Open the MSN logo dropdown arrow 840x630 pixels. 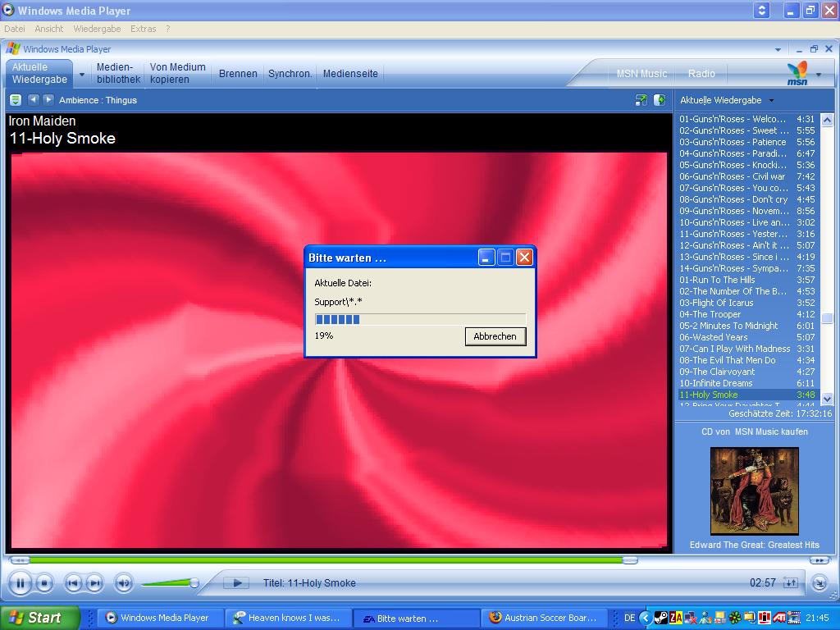point(819,75)
